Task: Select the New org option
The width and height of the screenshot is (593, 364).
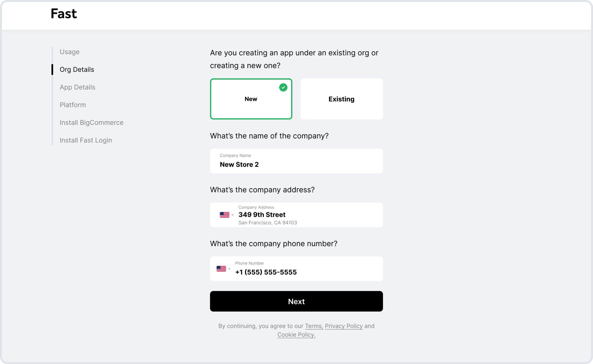Action: tap(251, 99)
